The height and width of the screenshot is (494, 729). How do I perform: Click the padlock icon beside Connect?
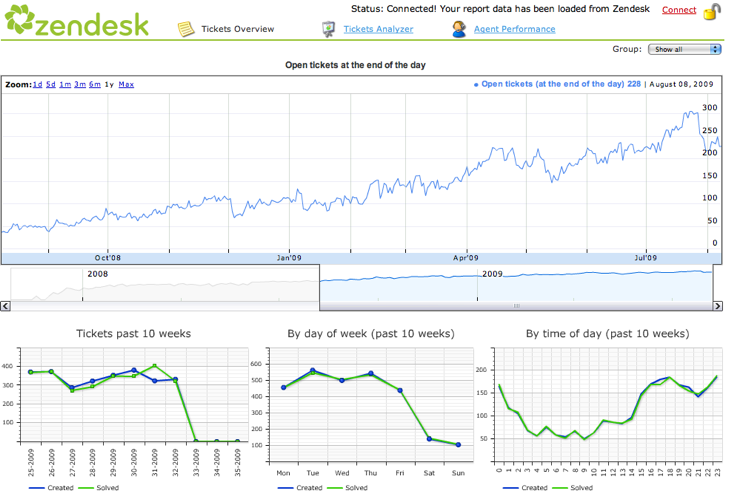coord(711,11)
